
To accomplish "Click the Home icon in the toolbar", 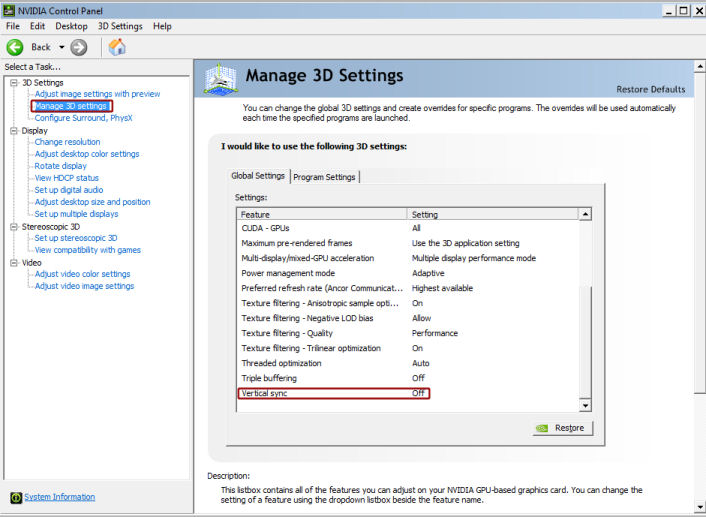I will pos(117,47).
